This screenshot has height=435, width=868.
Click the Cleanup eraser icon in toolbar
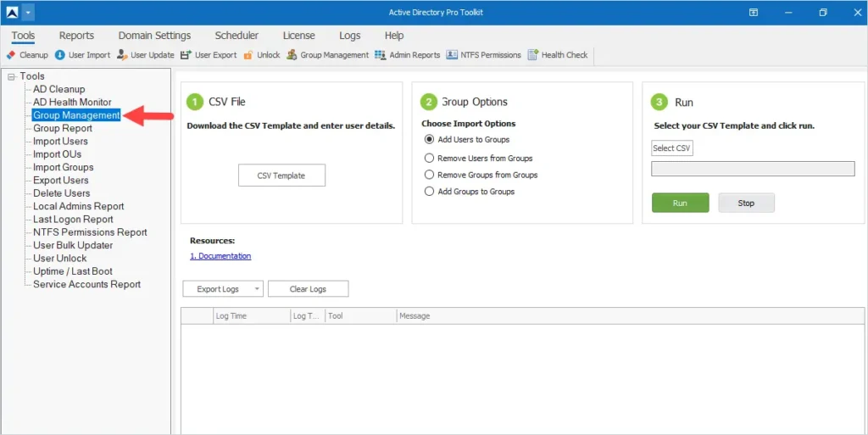click(10, 55)
